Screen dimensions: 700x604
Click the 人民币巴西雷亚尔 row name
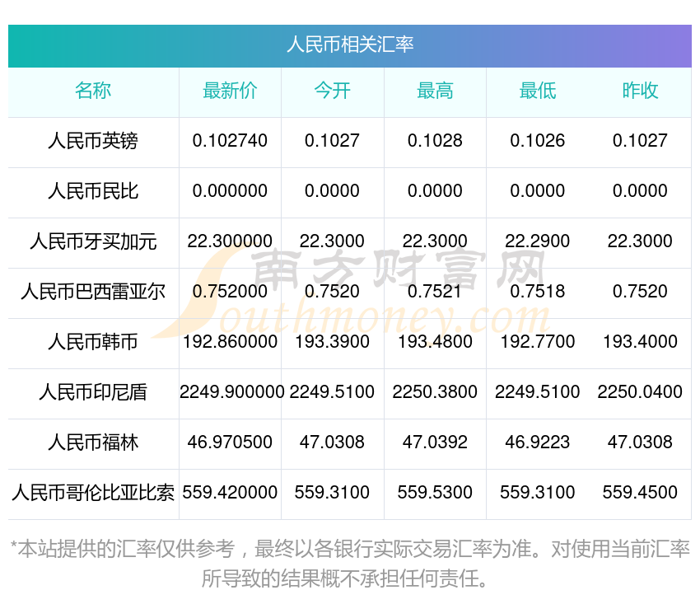point(93,292)
